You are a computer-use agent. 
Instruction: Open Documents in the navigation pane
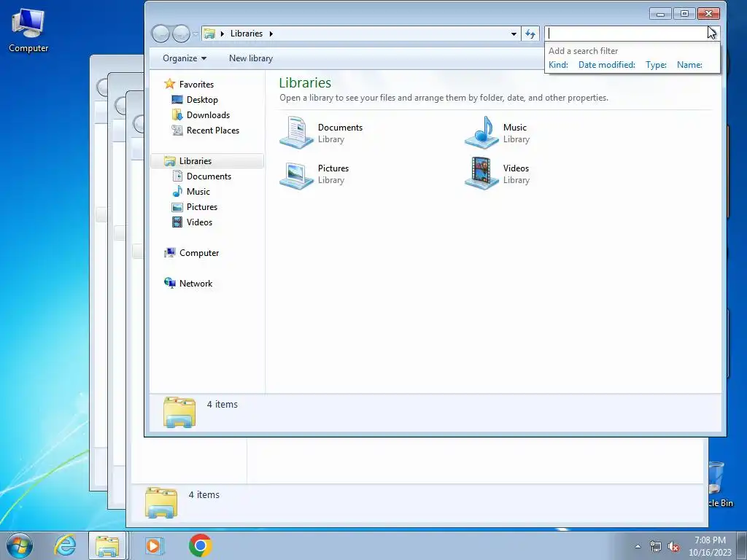click(x=209, y=176)
